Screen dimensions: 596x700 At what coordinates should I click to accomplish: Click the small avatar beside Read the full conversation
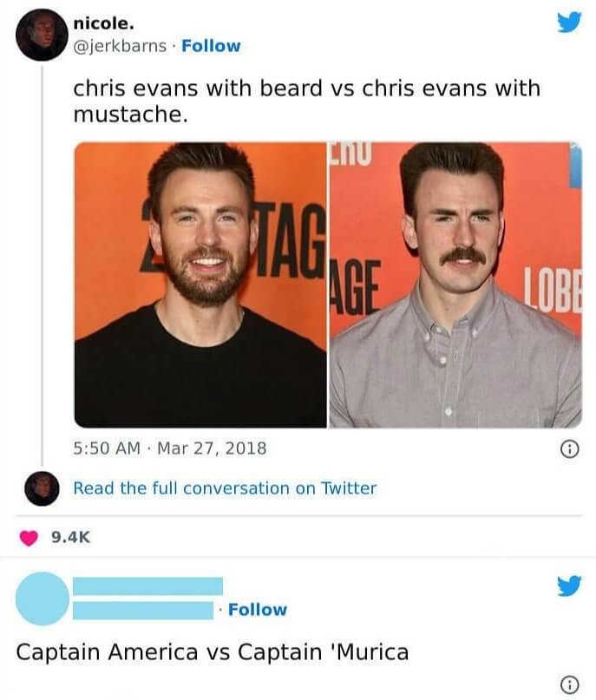[x=41, y=488]
